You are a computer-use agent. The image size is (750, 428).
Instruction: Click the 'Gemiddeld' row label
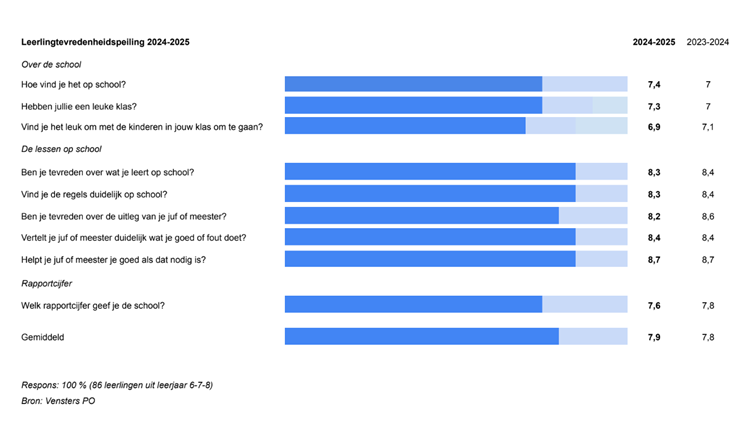43,337
